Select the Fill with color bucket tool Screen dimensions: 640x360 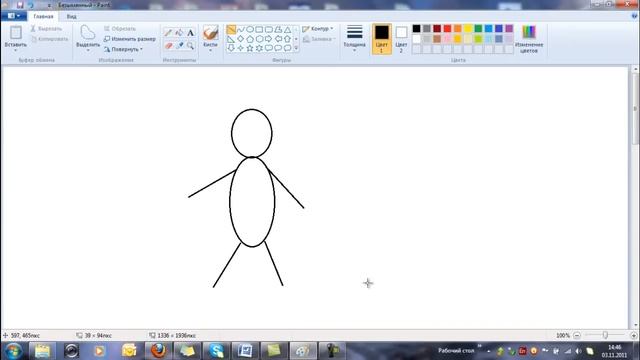[x=179, y=33]
